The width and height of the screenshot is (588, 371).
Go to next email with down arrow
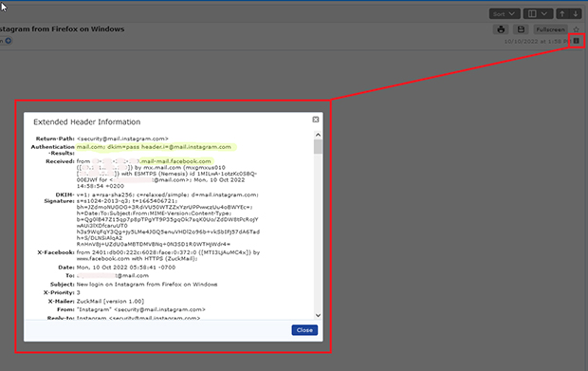point(576,14)
